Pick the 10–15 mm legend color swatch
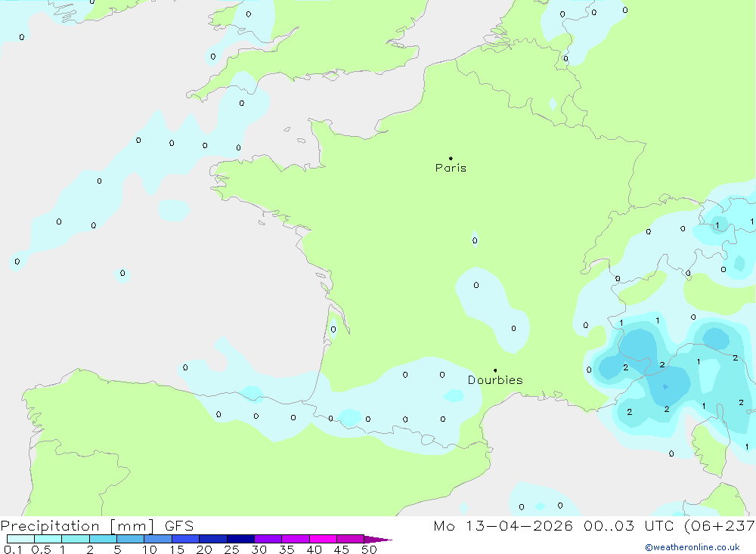 tap(158, 539)
